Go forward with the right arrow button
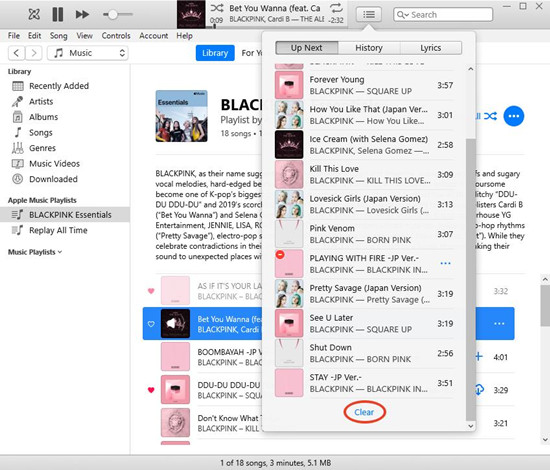The width and height of the screenshot is (550, 470). [34, 53]
